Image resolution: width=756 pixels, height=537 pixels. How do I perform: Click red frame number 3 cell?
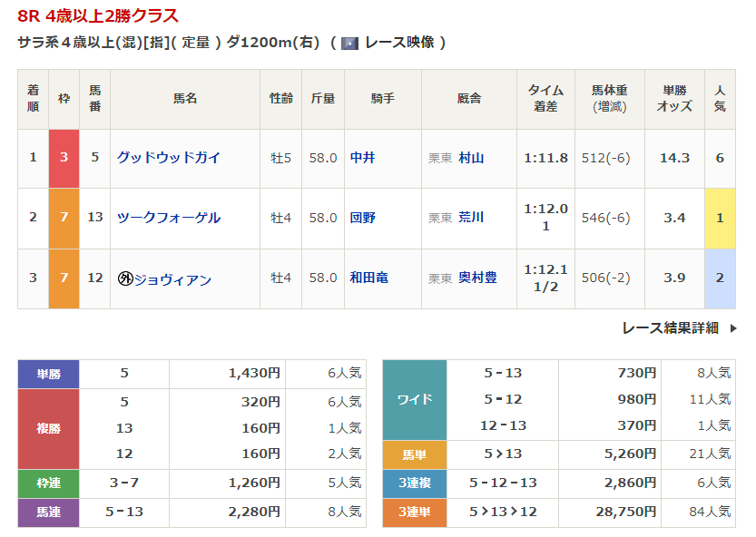click(x=64, y=158)
